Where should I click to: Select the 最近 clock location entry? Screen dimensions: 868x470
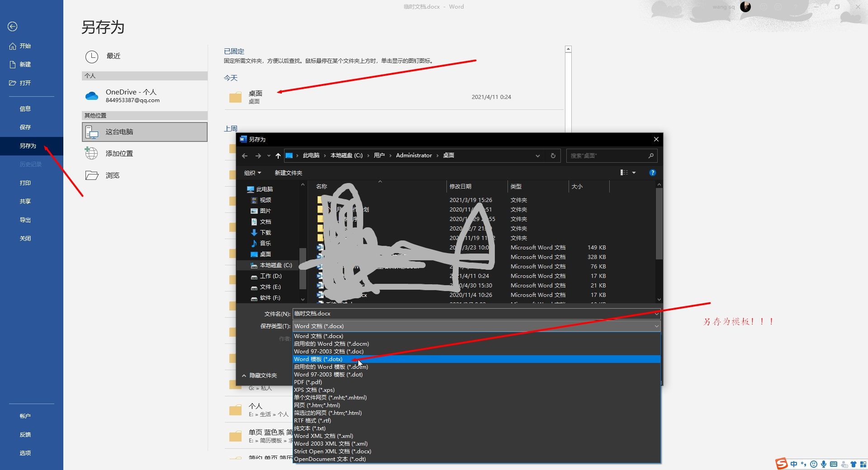point(145,56)
